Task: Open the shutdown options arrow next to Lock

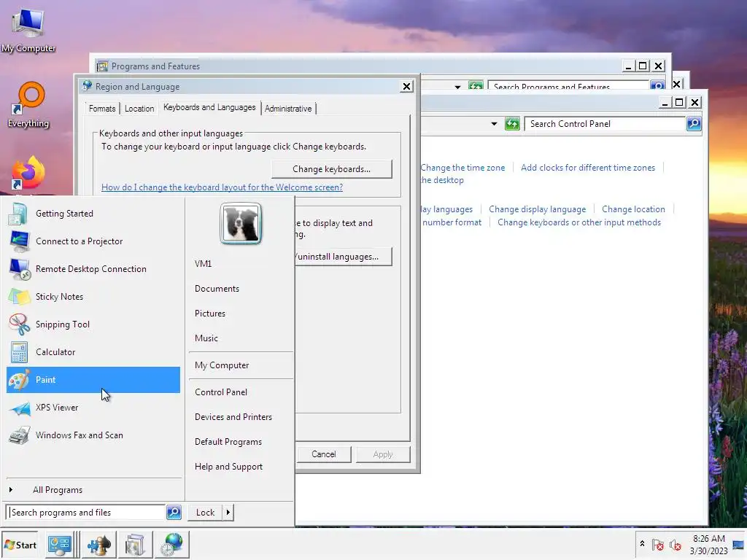Action: [228, 513]
